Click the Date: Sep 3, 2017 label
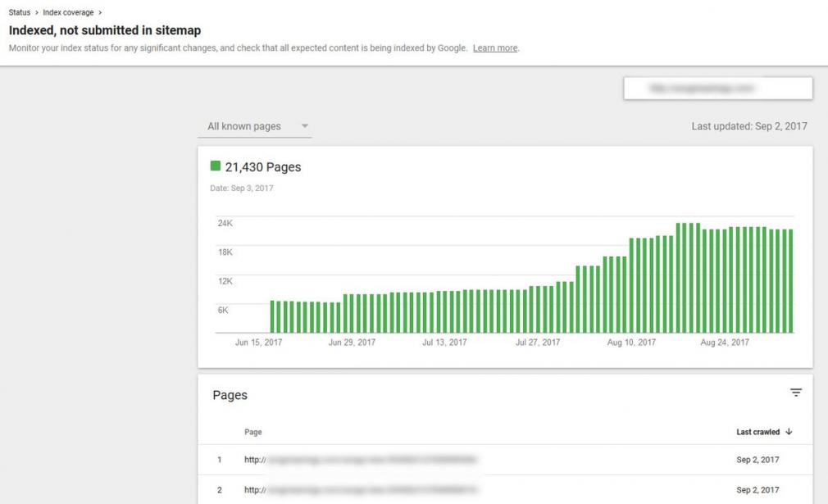Screen dimensions: 828x504 (242, 188)
